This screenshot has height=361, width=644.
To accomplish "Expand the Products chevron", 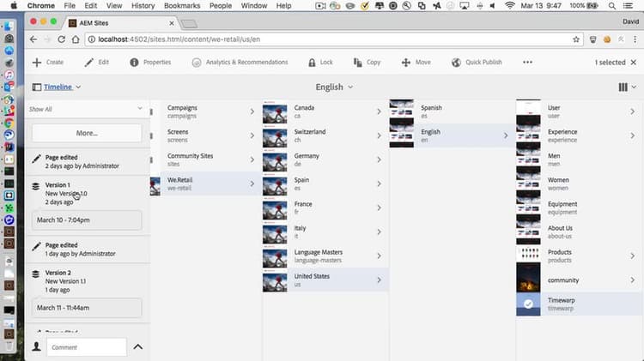I will click(x=633, y=256).
